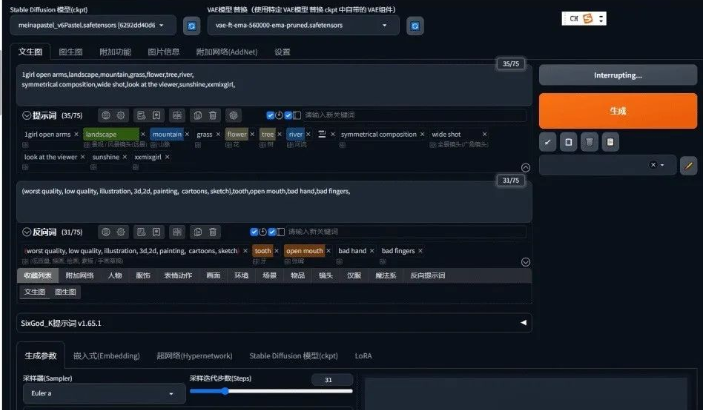Image resolution: width=703 pixels, height=410 pixels.
Task: Click into the negative prompt text area
Action: click(274, 202)
